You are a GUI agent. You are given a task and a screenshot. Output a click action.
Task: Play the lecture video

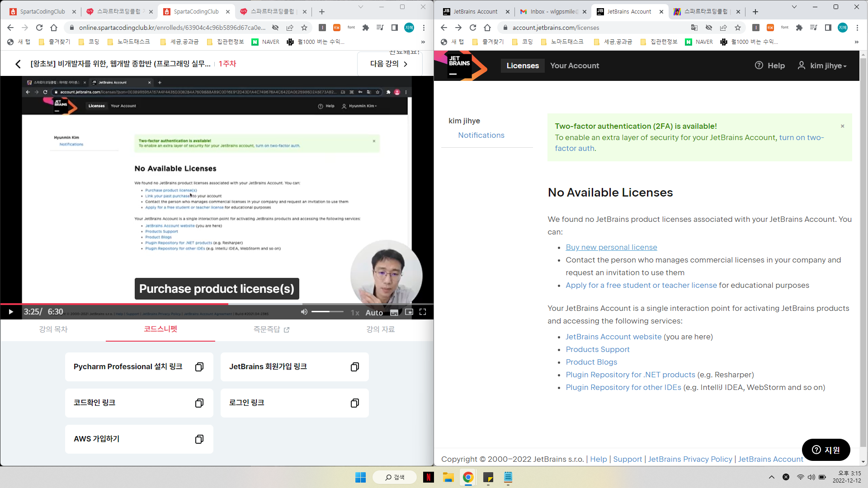coord(11,312)
